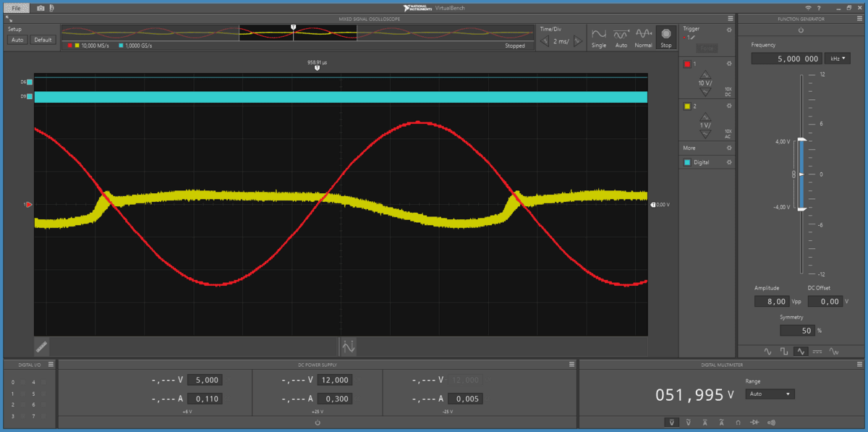This screenshot has width=868, height=432.
Task: Open Trigger settings gear
Action: pos(729,30)
